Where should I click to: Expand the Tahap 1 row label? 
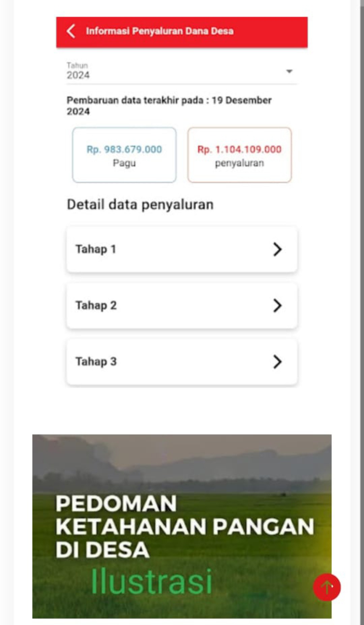(96, 249)
